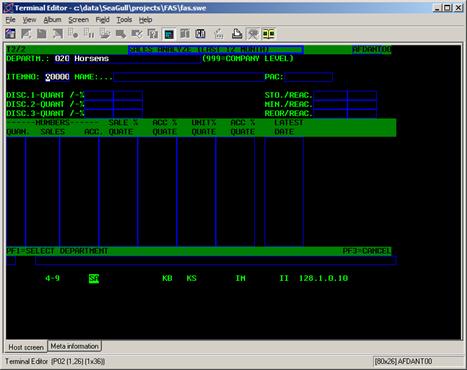Click the grayed split-columns toolbar icon
Image resolution: width=467 pixels, height=370 pixels.
pos(185,33)
